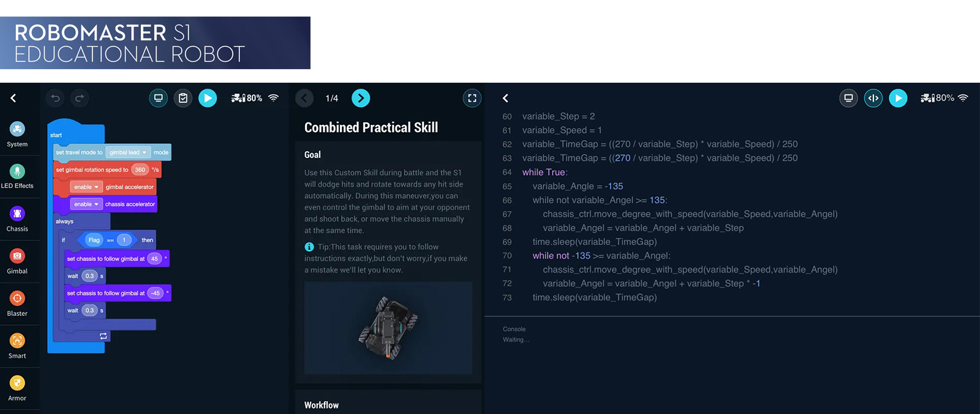Open screen view in block editor
This screenshot has height=414, width=980.
158,98
